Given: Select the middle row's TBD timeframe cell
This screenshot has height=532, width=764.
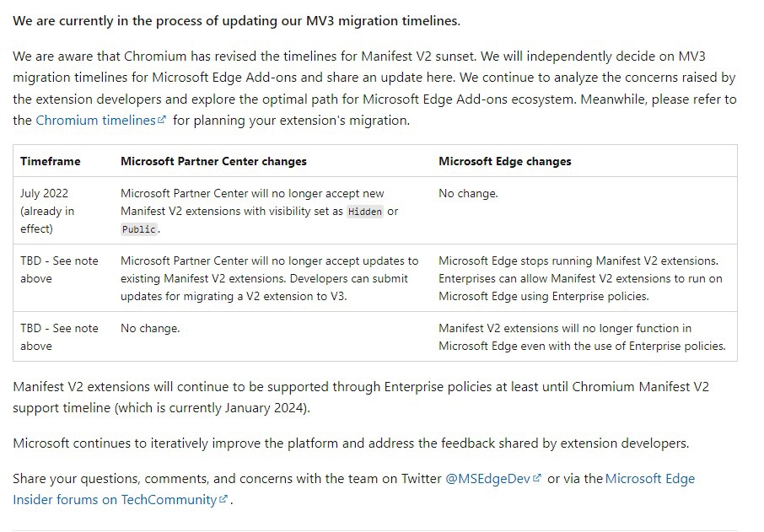Looking at the screenshot, I should pos(59,270).
